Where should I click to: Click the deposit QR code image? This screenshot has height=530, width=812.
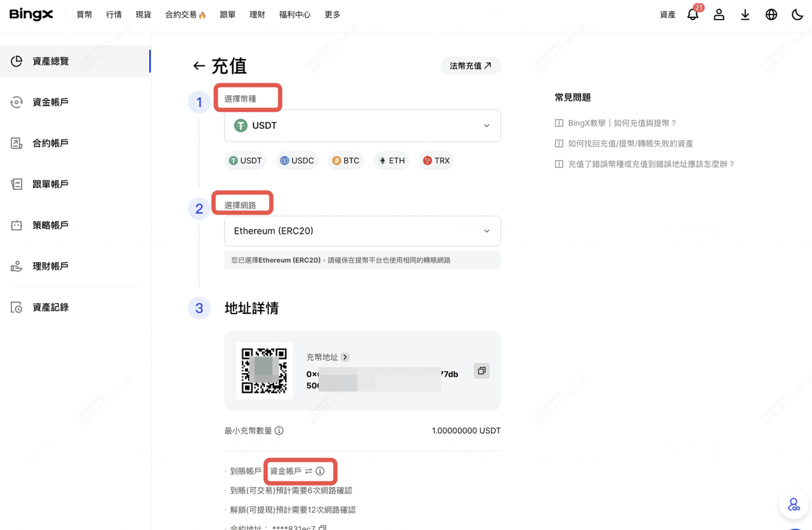[264, 371]
